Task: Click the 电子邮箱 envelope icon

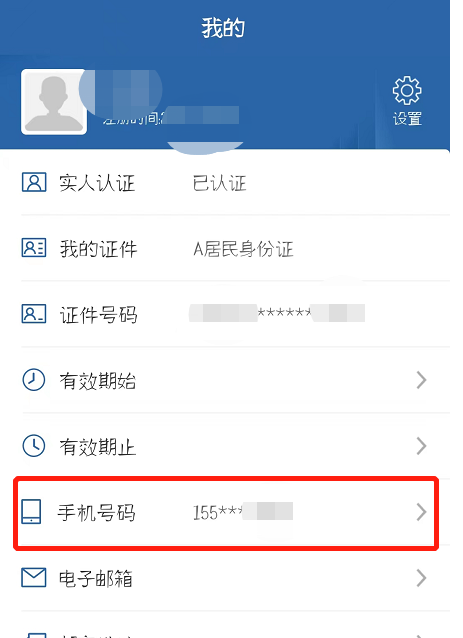Action: click(34, 577)
